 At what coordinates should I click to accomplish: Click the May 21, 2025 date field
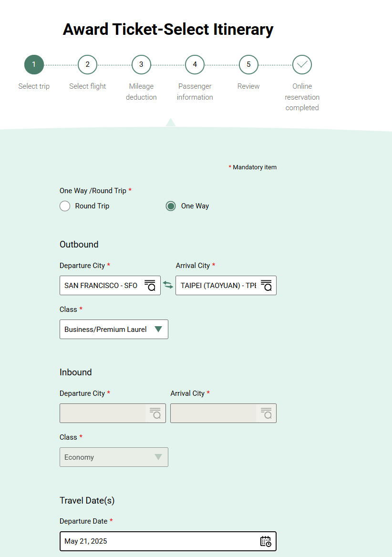[x=168, y=541]
